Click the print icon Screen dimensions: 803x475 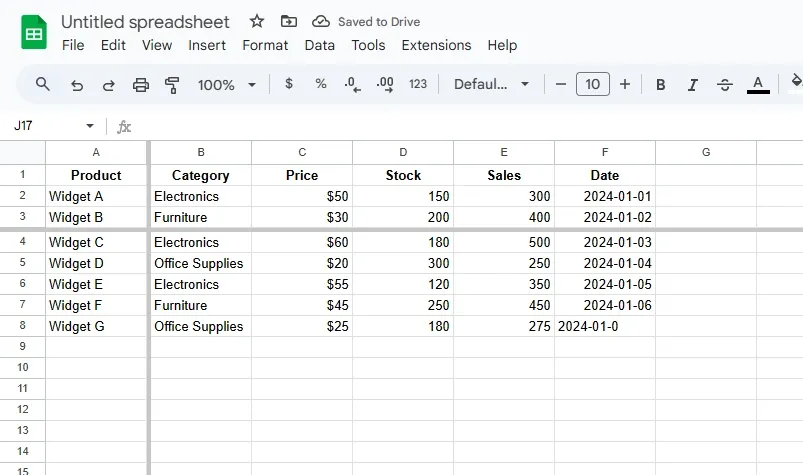click(141, 85)
